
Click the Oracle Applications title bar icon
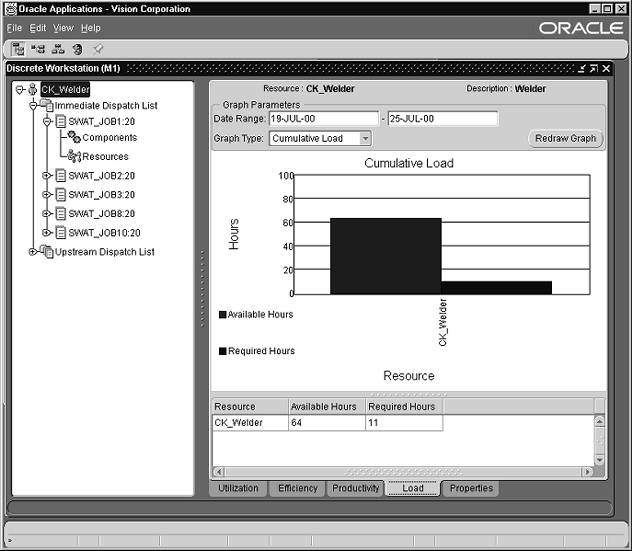click(x=11, y=9)
